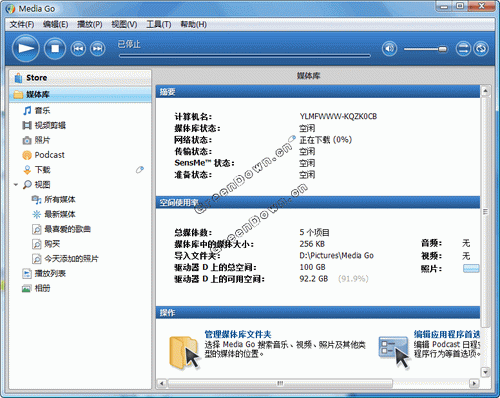500x398 pixels.
Task: Click the 购买 view icon
Action: click(x=36, y=244)
